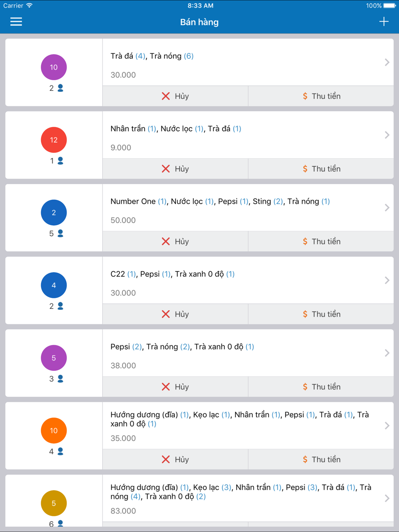Tap the purple table 10 circle
399x532 pixels.
click(x=54, y=67)
